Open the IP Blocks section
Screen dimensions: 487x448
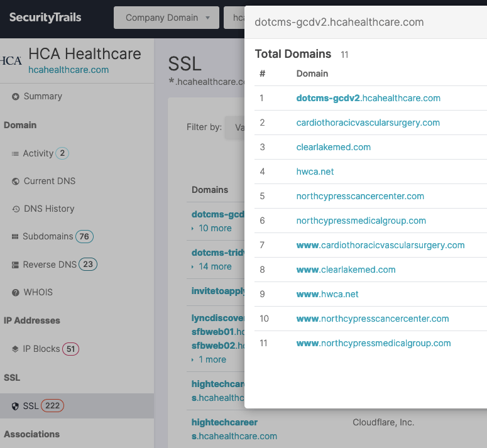(x=41, y=349)
